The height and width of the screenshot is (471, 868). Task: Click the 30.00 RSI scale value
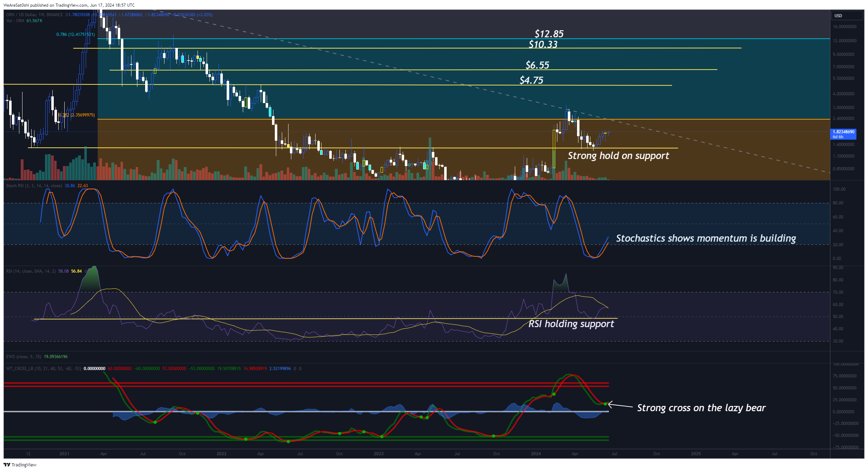point(838,341)
